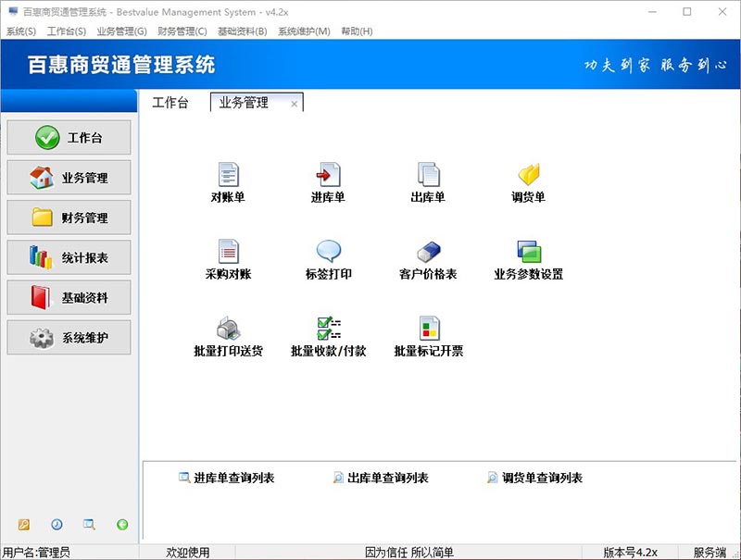Click the key icon in sidebar bottom
This screenshot has height=560, width=741.
(x=24, y=525)
